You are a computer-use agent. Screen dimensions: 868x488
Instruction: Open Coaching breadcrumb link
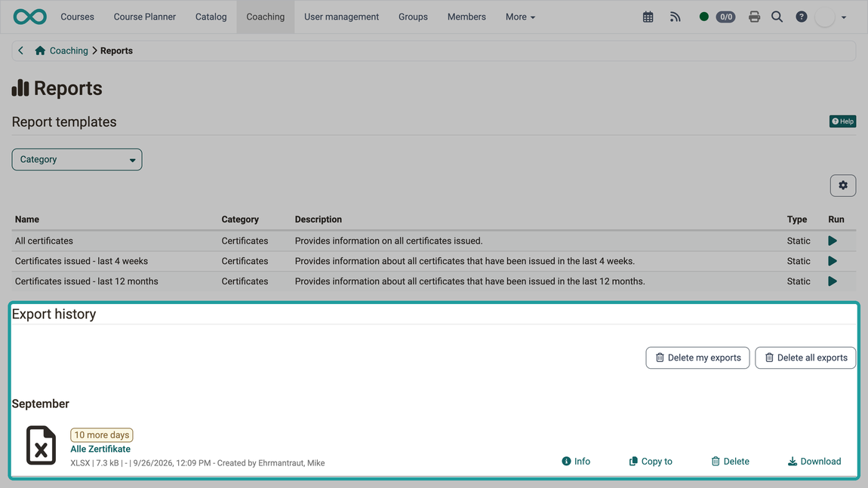pyautogui.click(x=69, y=51)
